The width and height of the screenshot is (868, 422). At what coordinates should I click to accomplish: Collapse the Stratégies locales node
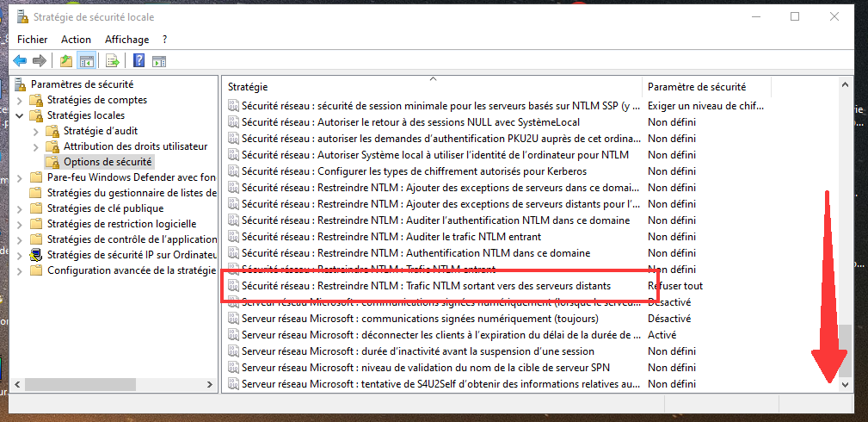(20, 116)
